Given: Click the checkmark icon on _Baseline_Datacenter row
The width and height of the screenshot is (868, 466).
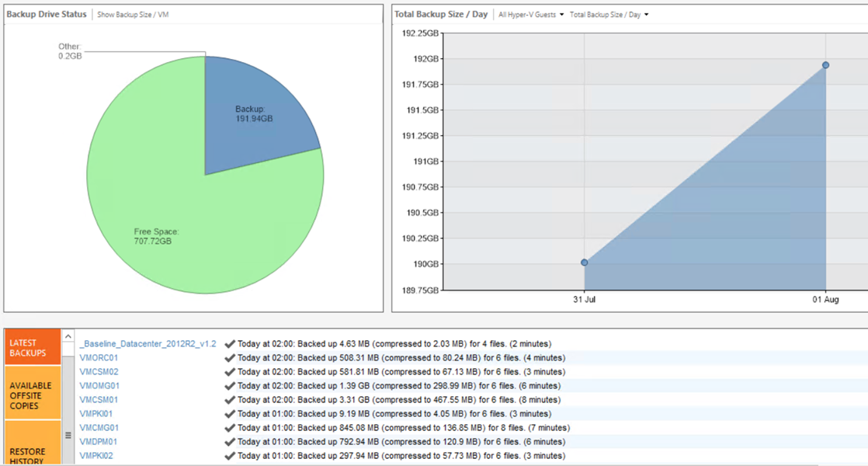Looking at the screenshot, I should tap(230, 344).
